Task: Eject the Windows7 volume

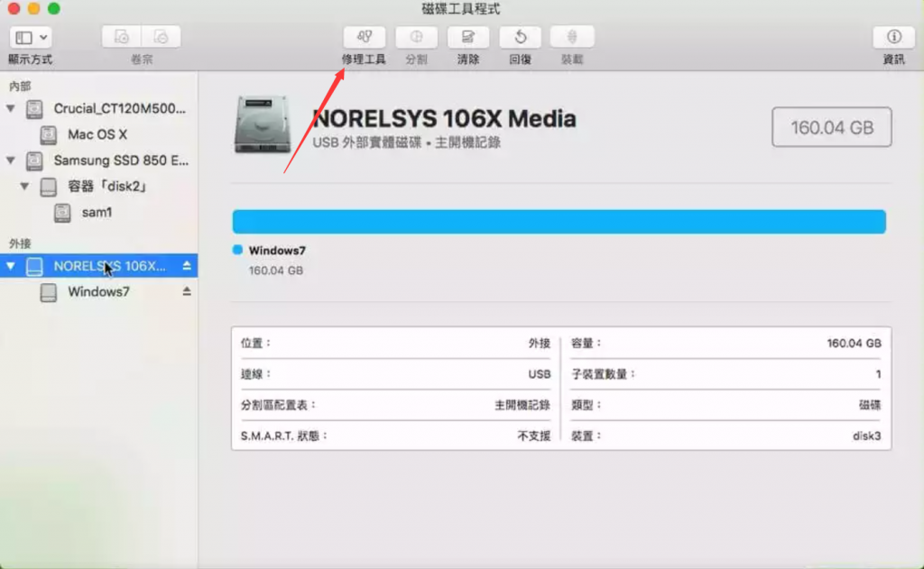Action: (x=187, y=291)
